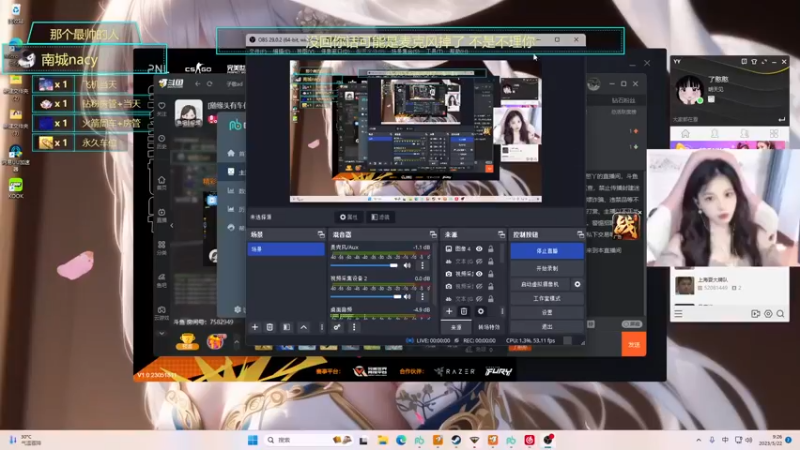The image size is (800, 450).
Task: Open gamepad icon in Douyu sidebar
Action: [x=162, y=312]
